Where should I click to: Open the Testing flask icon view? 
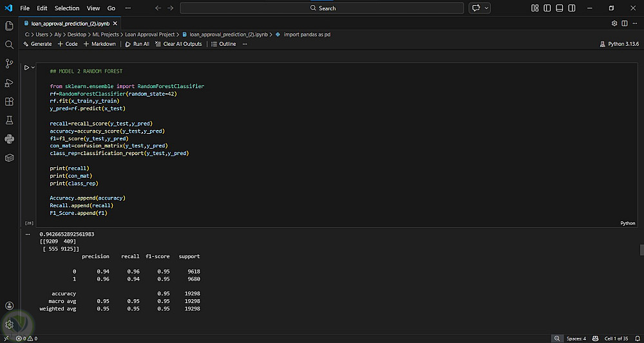(9, 120)
